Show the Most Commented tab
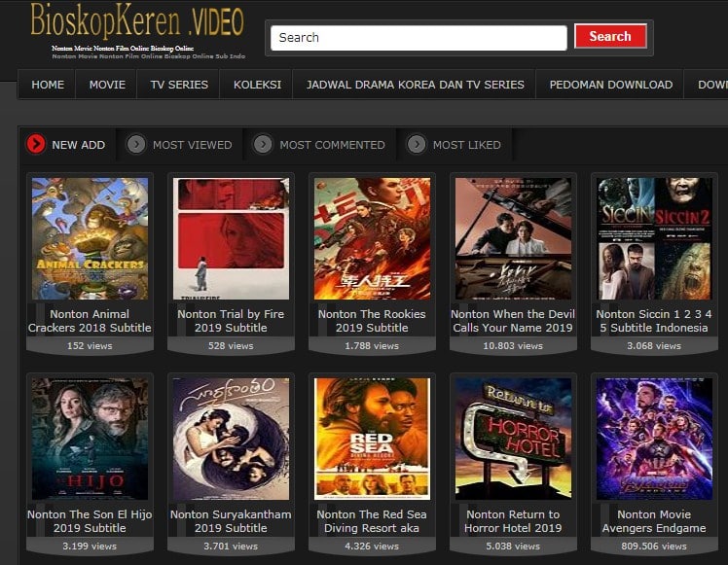The image size is (728, 565). pyautogui.click(x=332, y=145)
